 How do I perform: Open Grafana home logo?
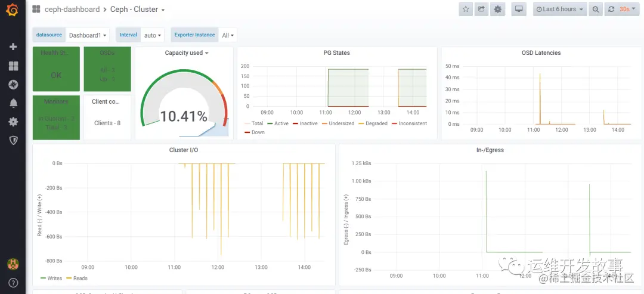tap(13, 10)
